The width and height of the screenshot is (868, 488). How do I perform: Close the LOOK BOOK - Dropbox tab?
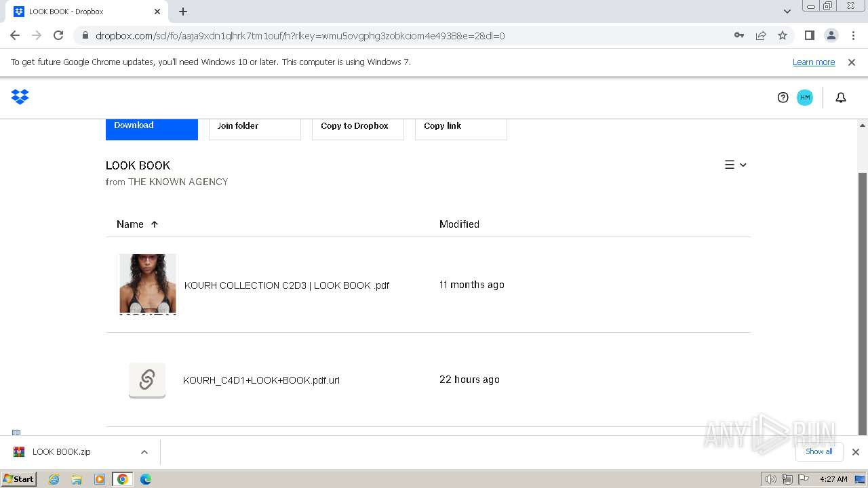click(157, 12)
